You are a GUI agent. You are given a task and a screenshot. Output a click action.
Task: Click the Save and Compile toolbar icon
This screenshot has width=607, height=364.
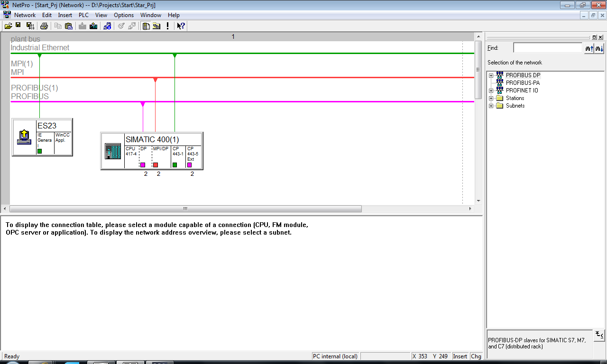[x=30, y=26]
